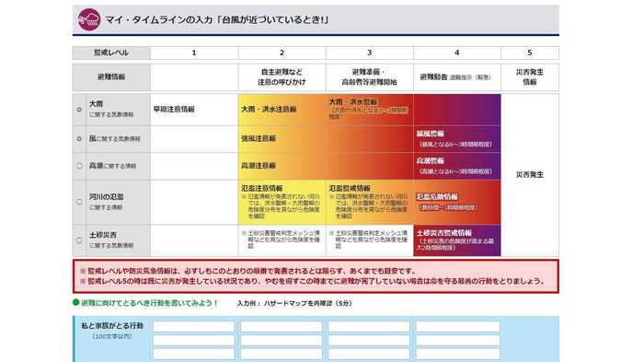
Task: Click the green bullet beside 避難に向けて heading
Action: click(76, 302)
